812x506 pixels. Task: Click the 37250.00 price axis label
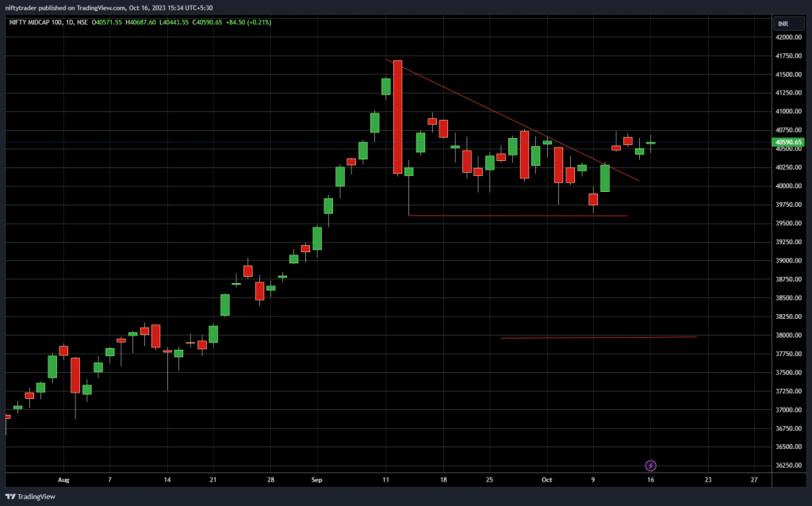pos(788,391)
